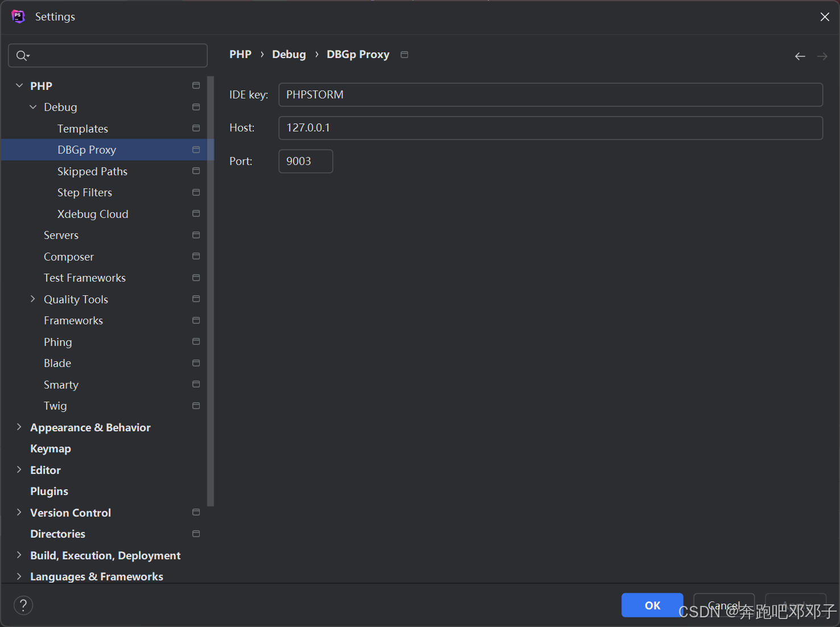Click project-level icon beside Templates row

tap(196, 129)
